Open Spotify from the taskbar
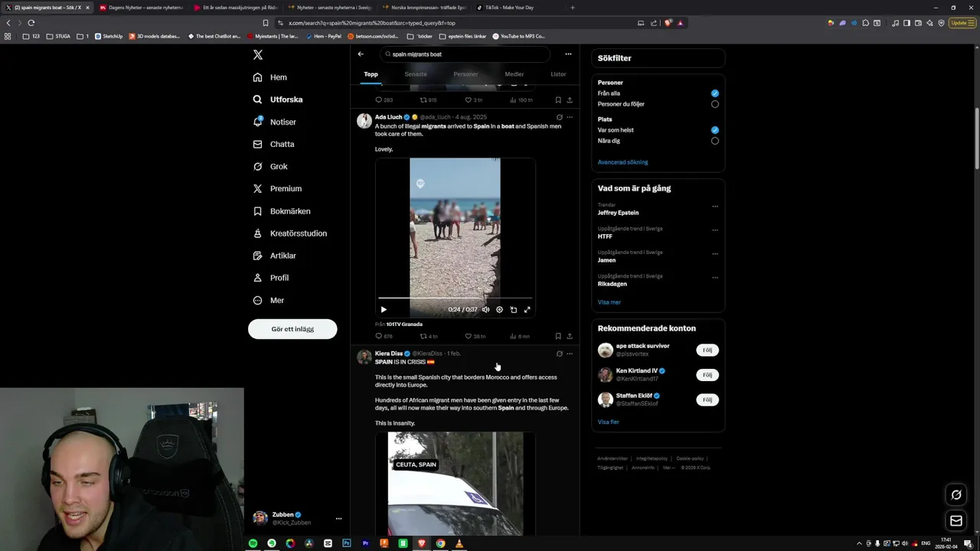 click(253, 543)
